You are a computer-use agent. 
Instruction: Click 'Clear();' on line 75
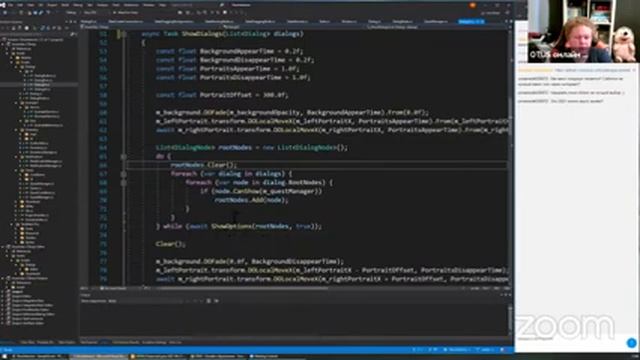(x=171, y=244)
